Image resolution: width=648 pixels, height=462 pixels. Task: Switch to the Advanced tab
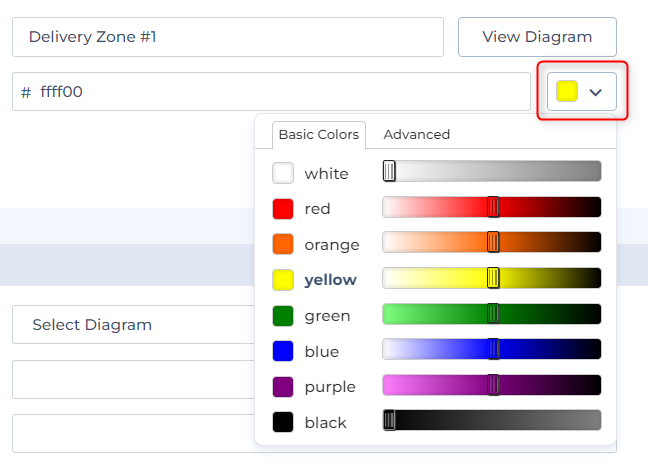tap(416, 134)
